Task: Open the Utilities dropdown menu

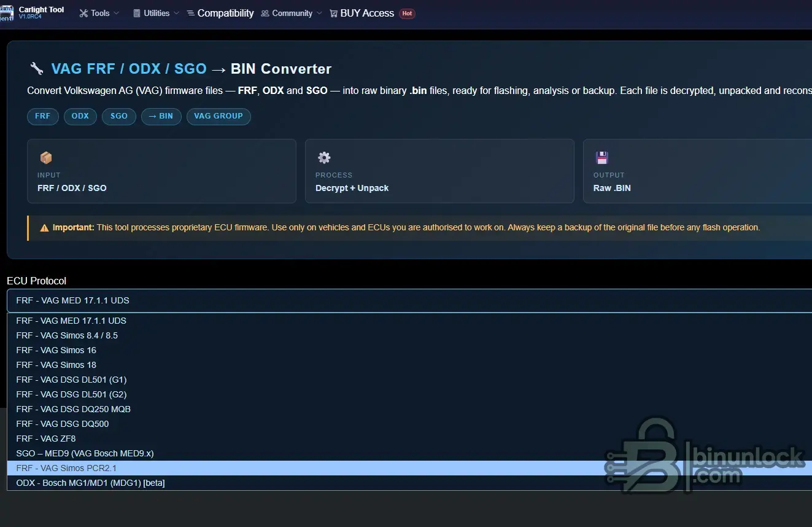Action: (x=157, y=13)
